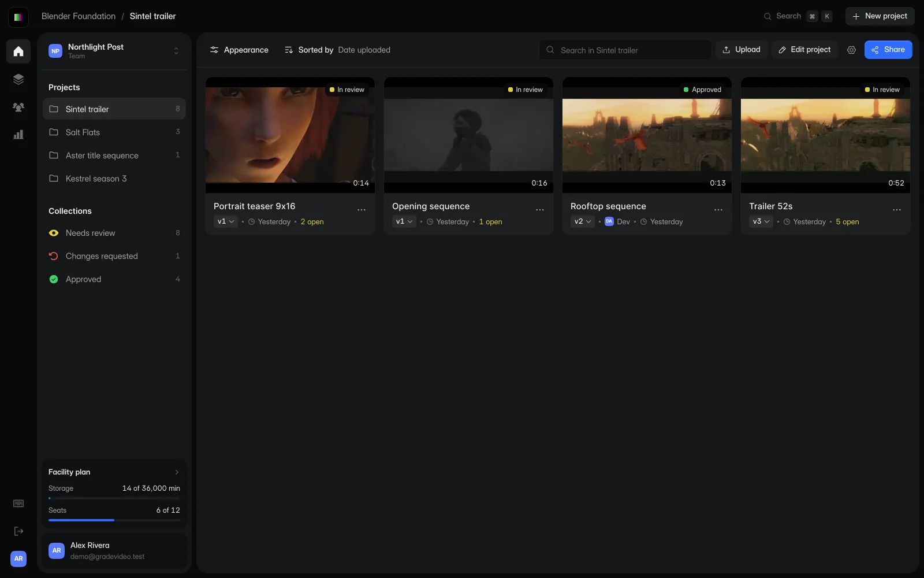Click the AR avatar at sidebar bottom

[18, 558]
